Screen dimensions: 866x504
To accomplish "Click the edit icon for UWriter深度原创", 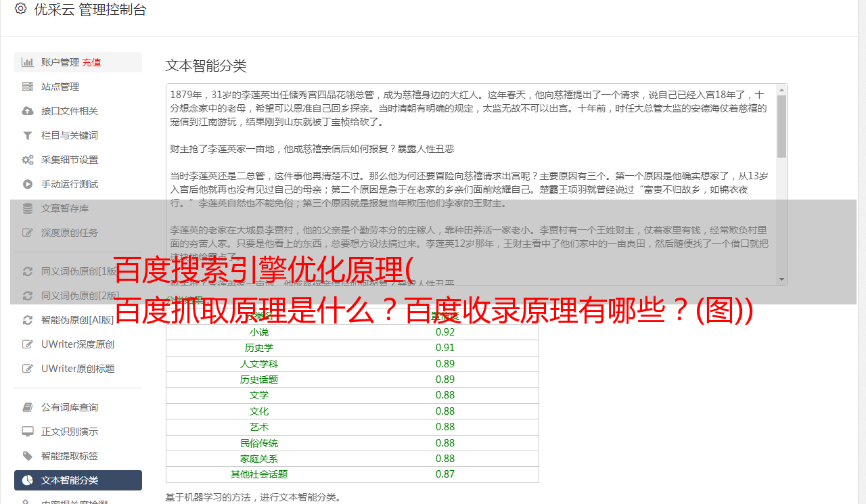I will [x=28, y=344].
